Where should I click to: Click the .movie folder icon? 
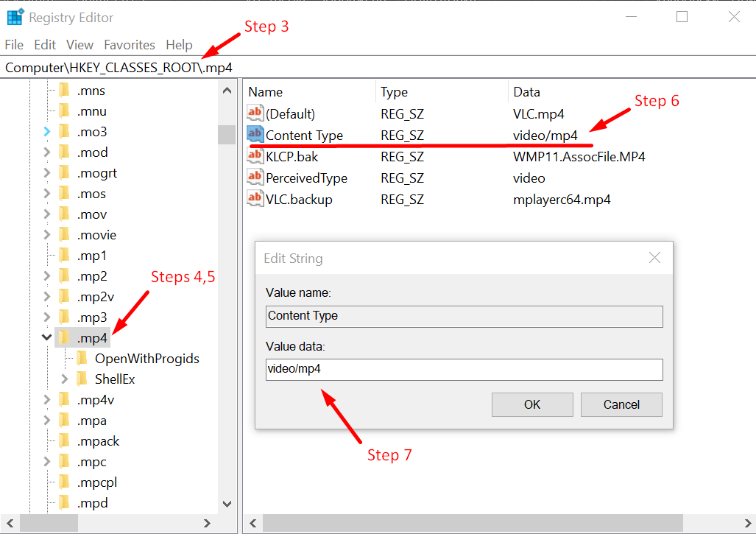tap(64, 234)
